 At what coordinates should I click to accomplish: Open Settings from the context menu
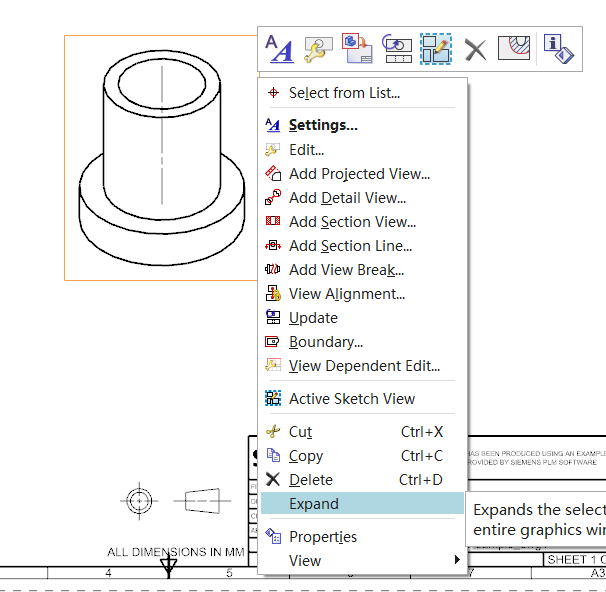tap(323, 125)
